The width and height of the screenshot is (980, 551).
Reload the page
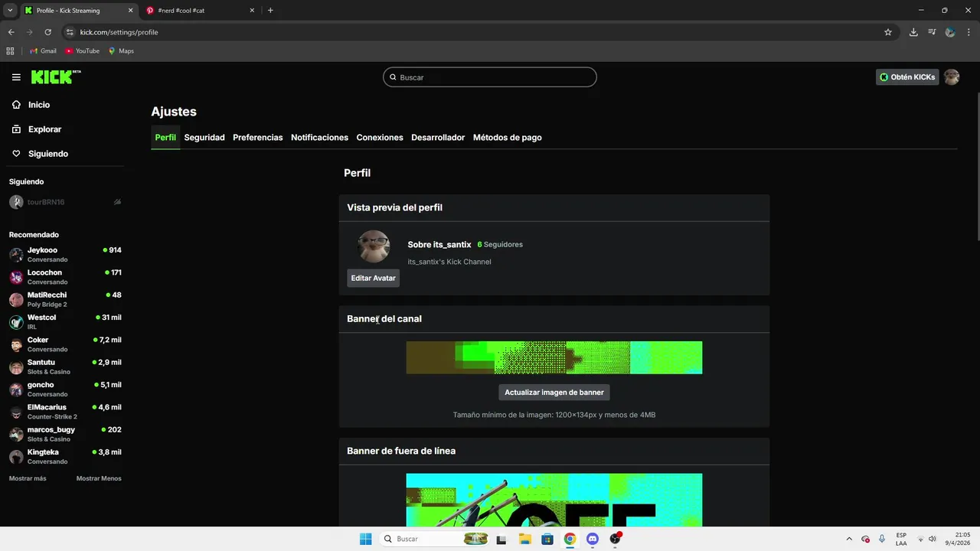(47, 32)
